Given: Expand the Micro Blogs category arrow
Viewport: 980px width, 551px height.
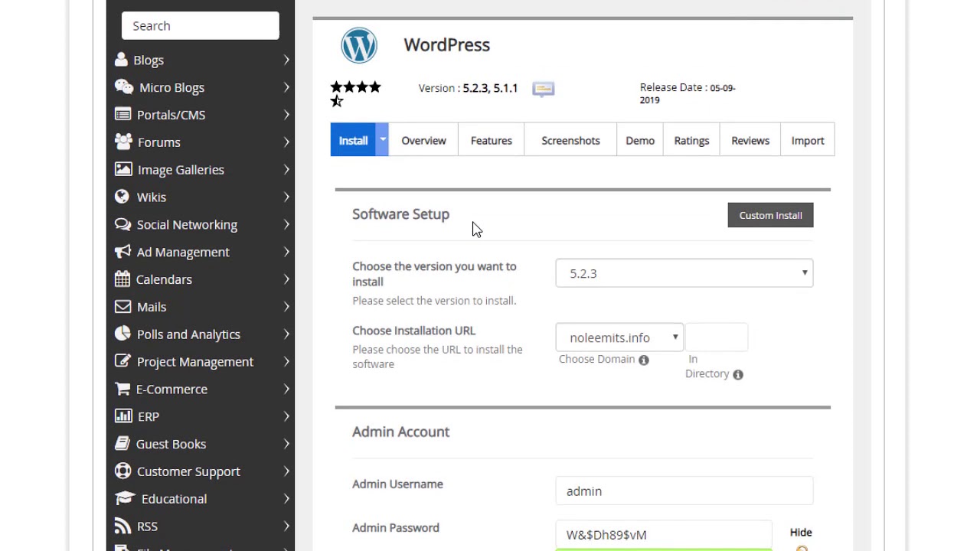Looking at the screenshot, I should click(x=286, y=87).
